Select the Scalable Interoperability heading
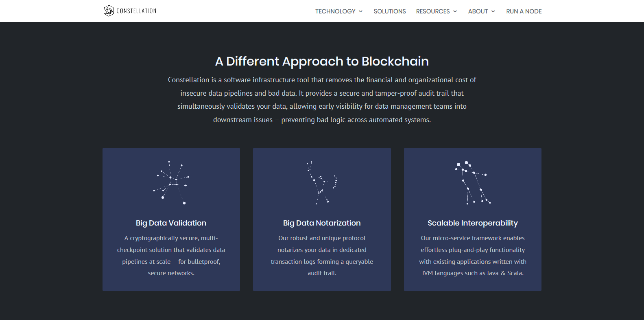 (x=473, y=223)
